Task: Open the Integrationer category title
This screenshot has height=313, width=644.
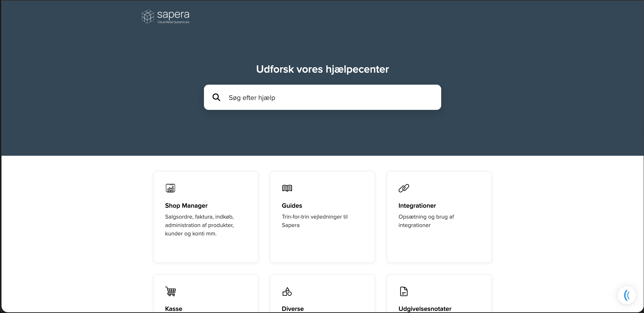Action: [x=417, y=206]
